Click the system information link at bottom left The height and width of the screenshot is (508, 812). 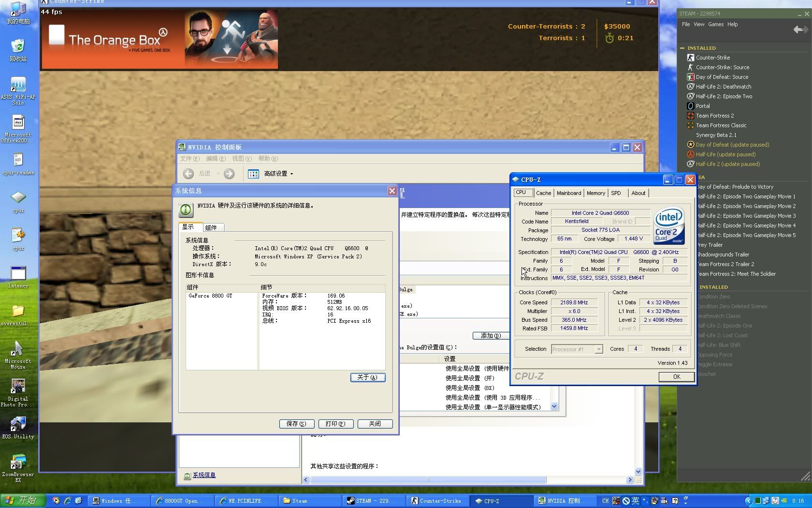(x=204, y=476)
